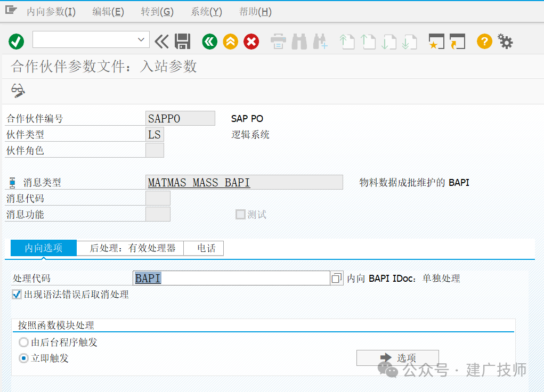Image resolution: width=544 pixels, height=392 pixels.
Task: Click '内向 BAPI IDoc: 单独处理' text
Action: pyautogui.click(x=403, y=279)
